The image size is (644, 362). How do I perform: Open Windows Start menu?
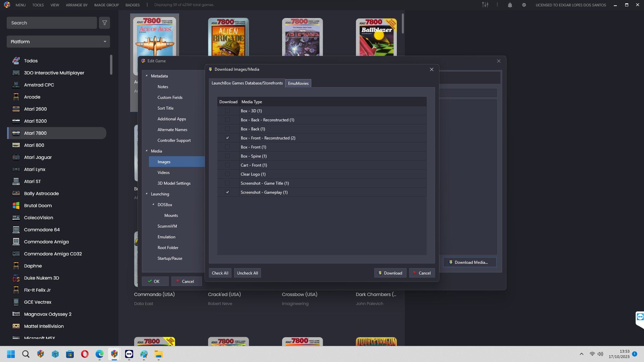point(11,354)
